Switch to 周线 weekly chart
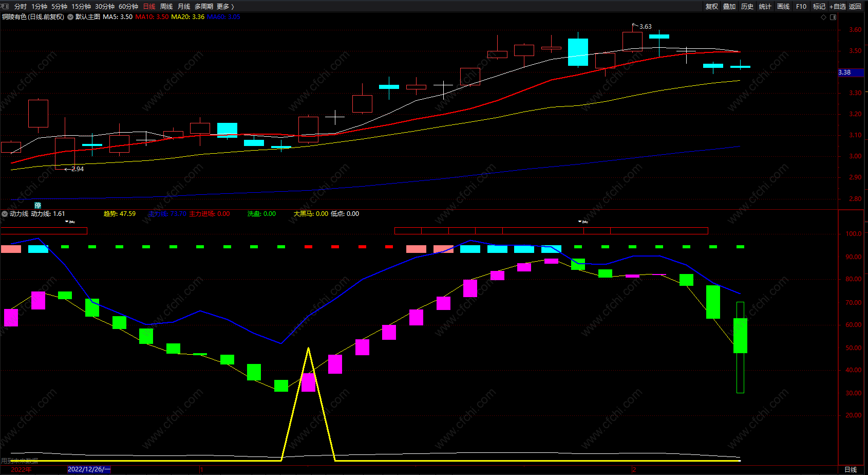This screenshot has height=475, width=868. [x=166, y=7]
